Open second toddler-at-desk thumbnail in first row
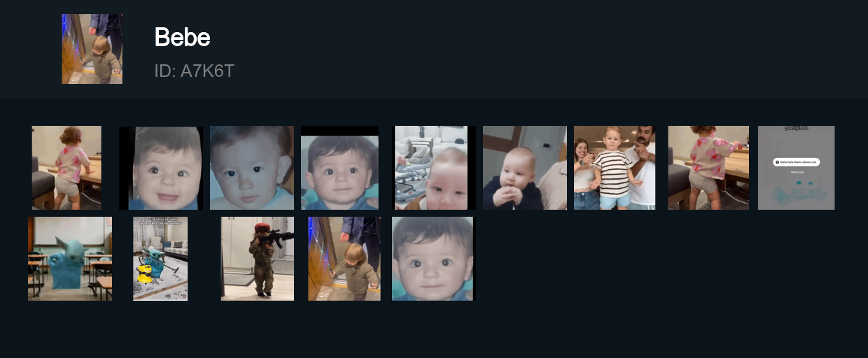868x358 pixels. (x=708, y=168)
